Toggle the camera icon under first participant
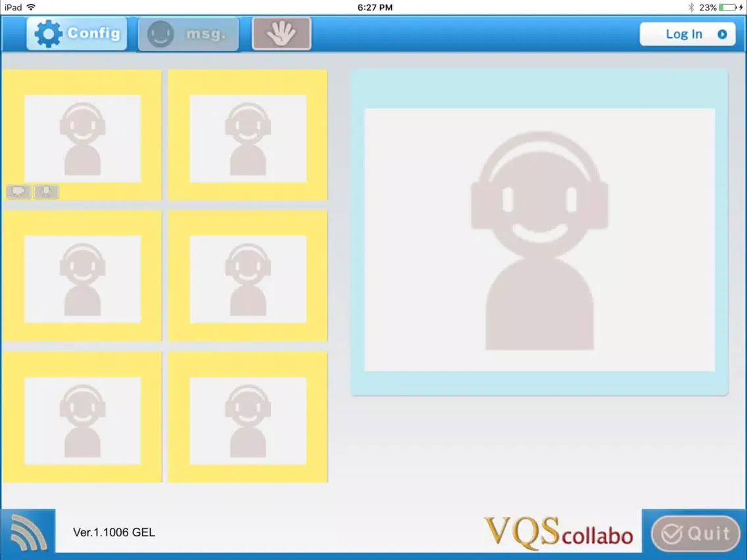This screenshot has width=747, height=560. (x=18, y=192)
